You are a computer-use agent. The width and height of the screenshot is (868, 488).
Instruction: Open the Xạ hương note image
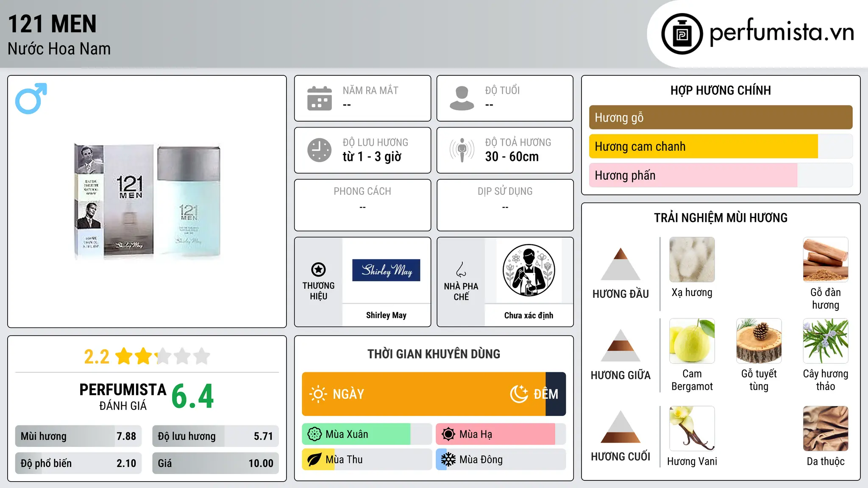[x=692, y=260]
